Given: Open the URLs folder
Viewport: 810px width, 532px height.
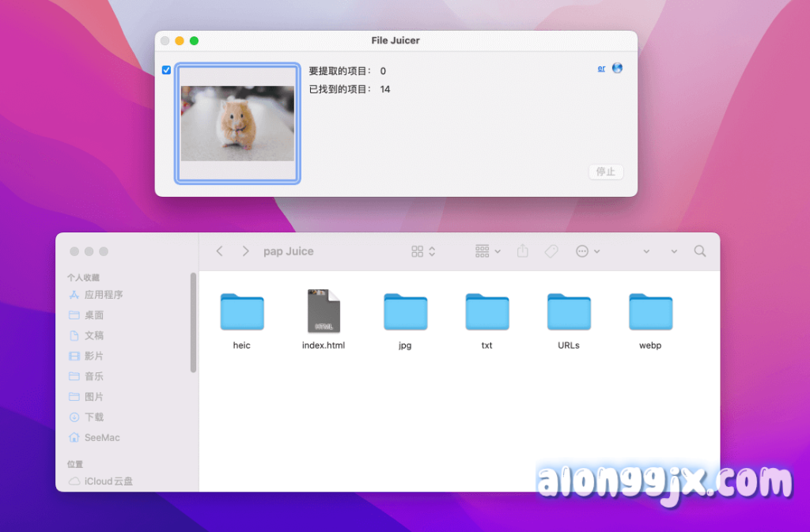Looking at the screenshot, I should [x=568, y=311].
